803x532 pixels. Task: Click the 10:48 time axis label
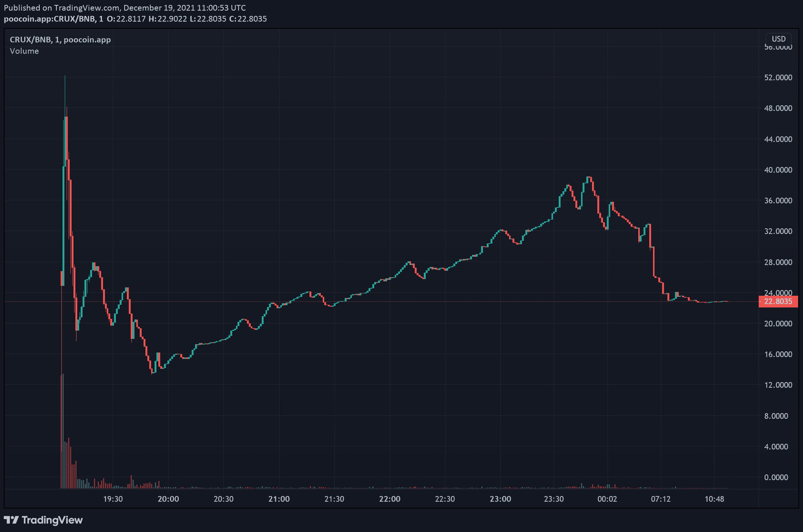tap(714, 499)
